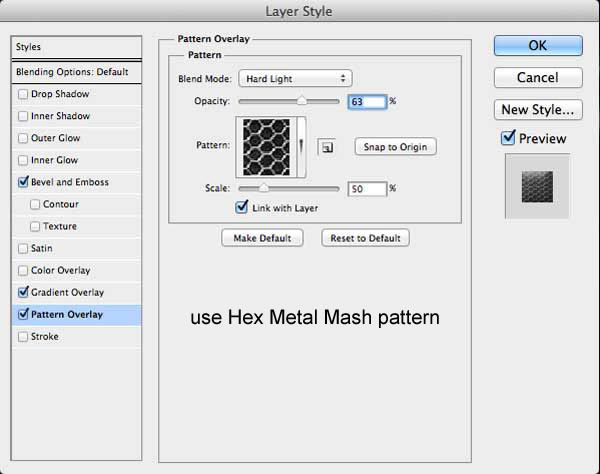Uncheck the Gradient Overlay checkbox
Image resolution: width=600 pixels, height=474 pixels.
(23, 292)
